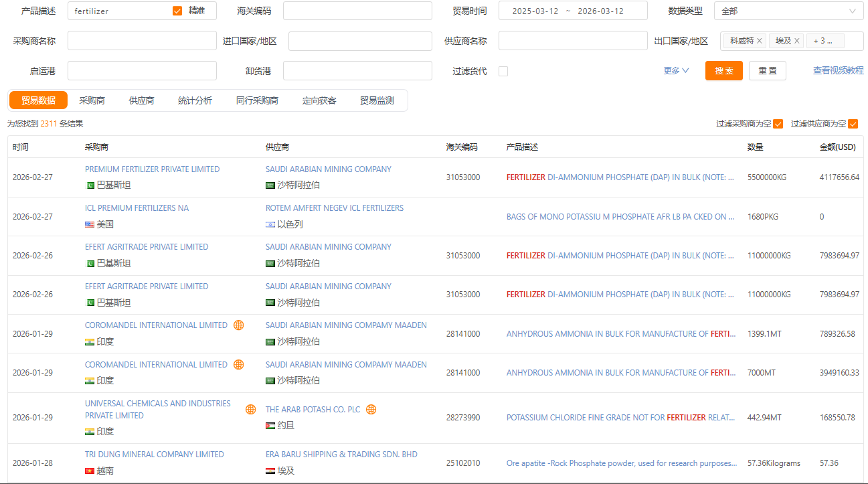Open the 同行采购商 tab

tap(257, 100)
